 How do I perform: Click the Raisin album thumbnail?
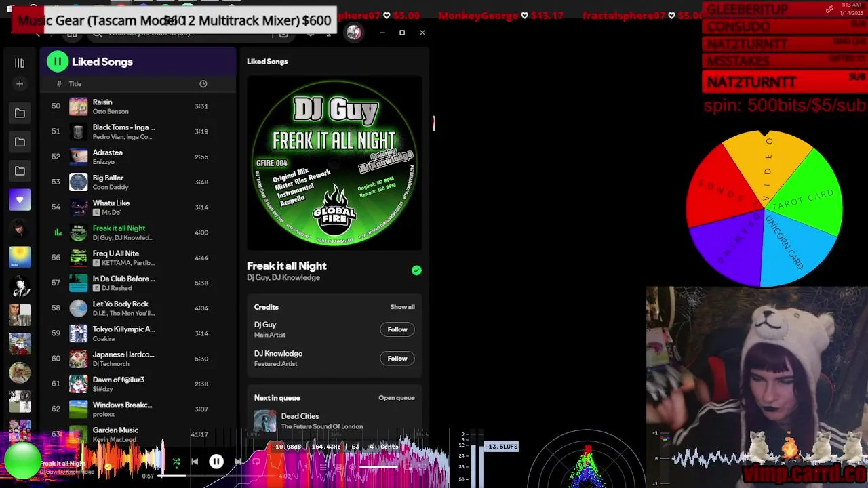(79, 106)
